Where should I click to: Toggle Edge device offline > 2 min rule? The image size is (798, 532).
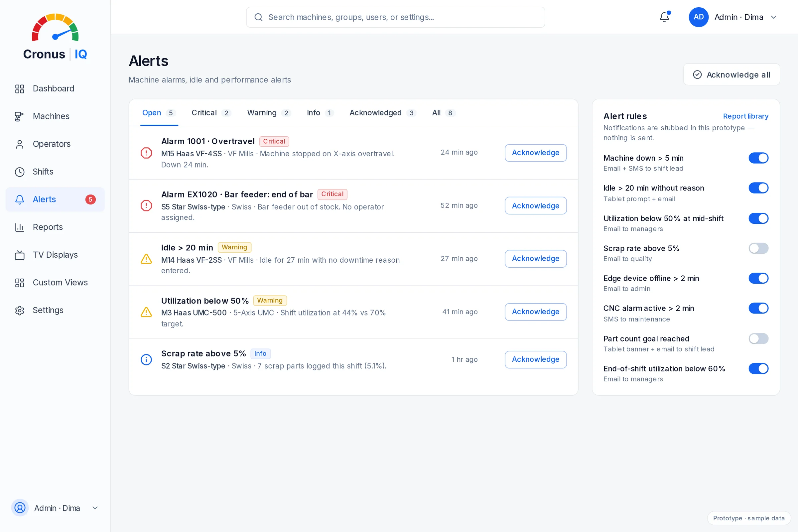(x=758, y=278)
